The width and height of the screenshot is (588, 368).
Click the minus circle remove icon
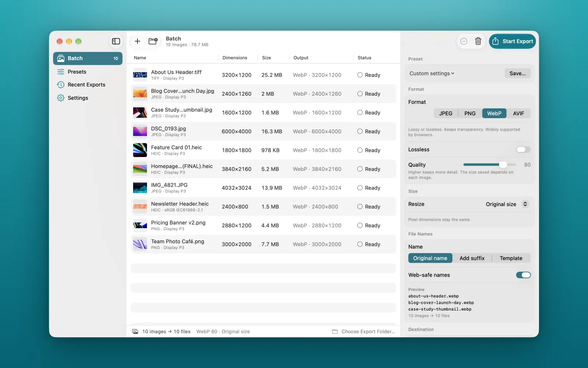[464, 41]
